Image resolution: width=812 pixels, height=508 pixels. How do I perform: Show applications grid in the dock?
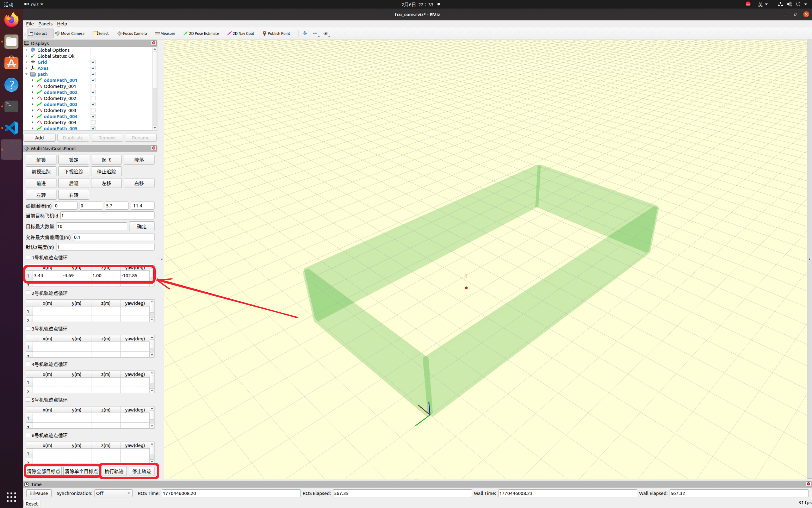point(11,497)
